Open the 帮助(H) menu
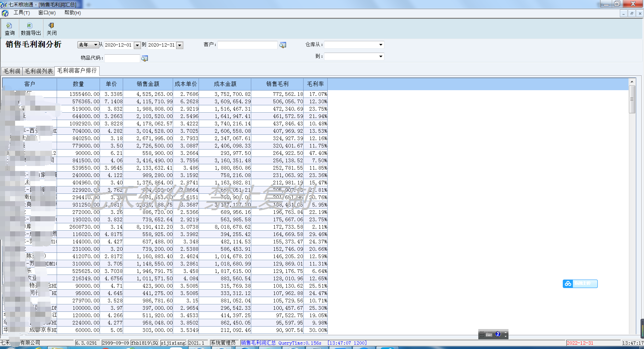The height and width of the screenshot is (349, 644). [x=72, y=13]
